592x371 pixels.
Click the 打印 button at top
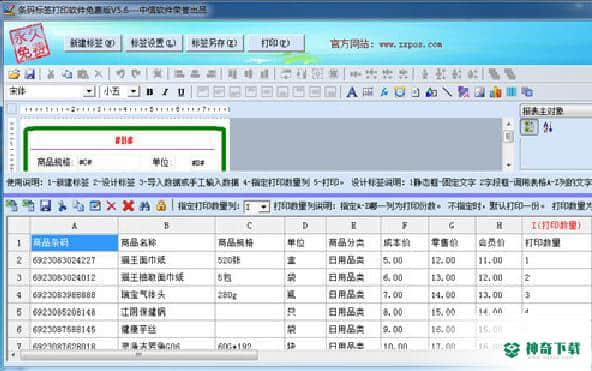point(276,43)
